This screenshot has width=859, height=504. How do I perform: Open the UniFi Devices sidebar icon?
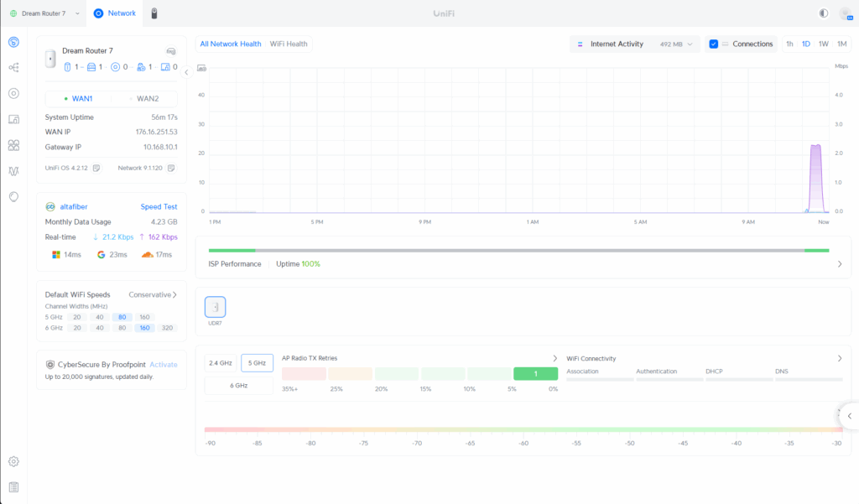[13, 93]
